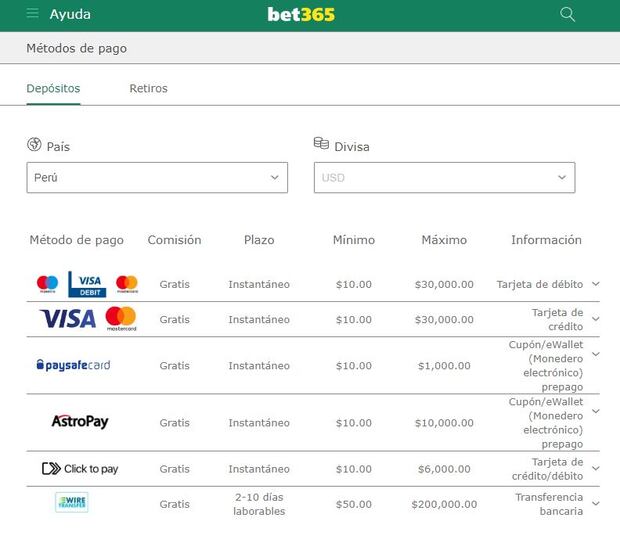This screenshot has height=550, width=620.
Task: Open the hamburger menu icon
Action: pos(33,14)
